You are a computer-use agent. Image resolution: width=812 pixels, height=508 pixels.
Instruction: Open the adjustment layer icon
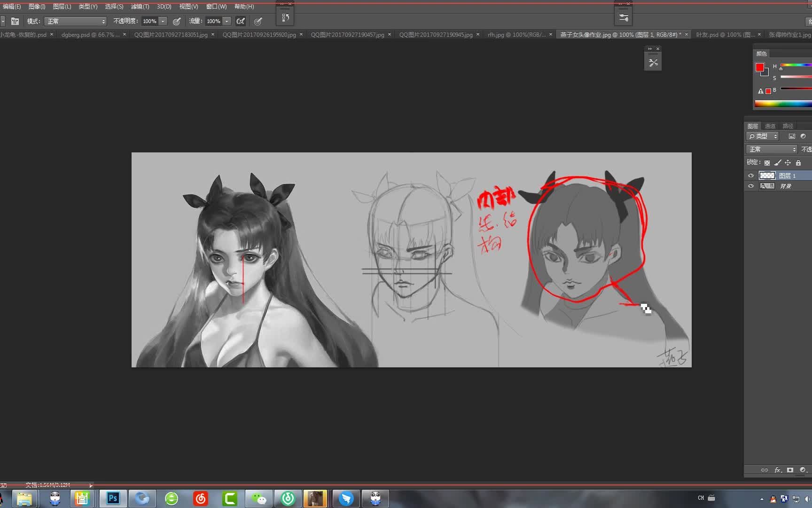802,470
